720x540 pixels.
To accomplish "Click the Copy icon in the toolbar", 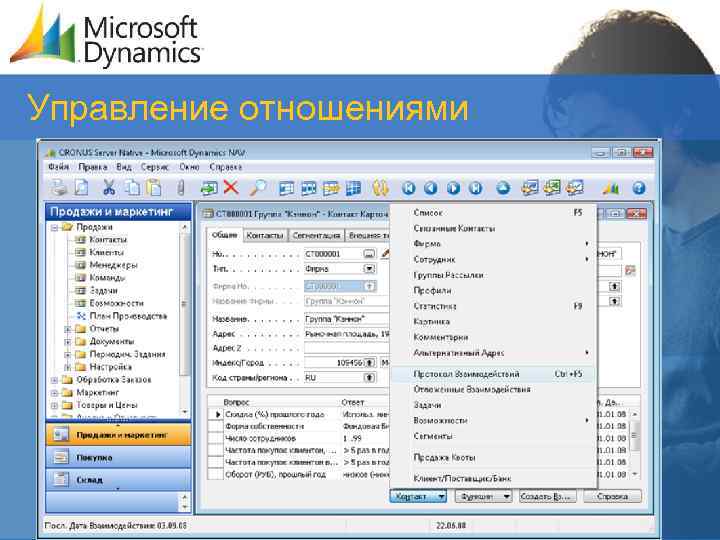I will point(133,187).
